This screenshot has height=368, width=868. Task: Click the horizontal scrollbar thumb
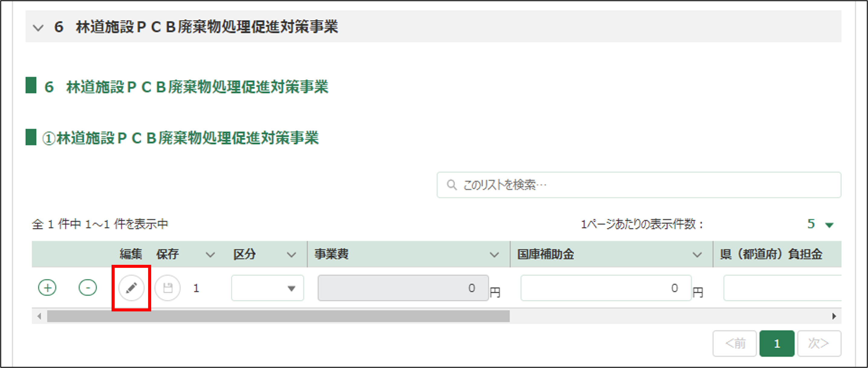pyautogui.click(x=278, y=316)
